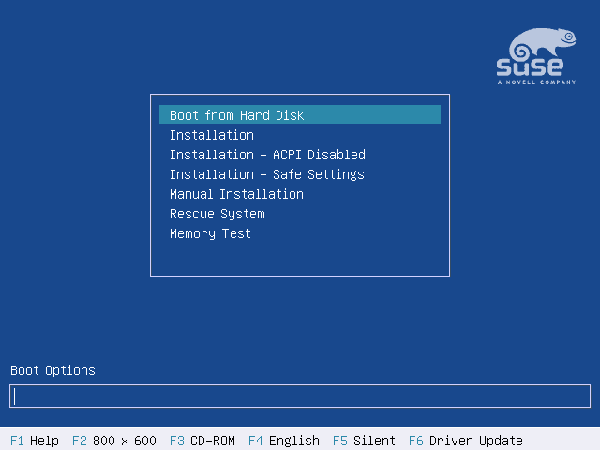This screenshot has height=450, width=600.
Task: Open F5 Silent mode selector
Action: tap(364, 440)
